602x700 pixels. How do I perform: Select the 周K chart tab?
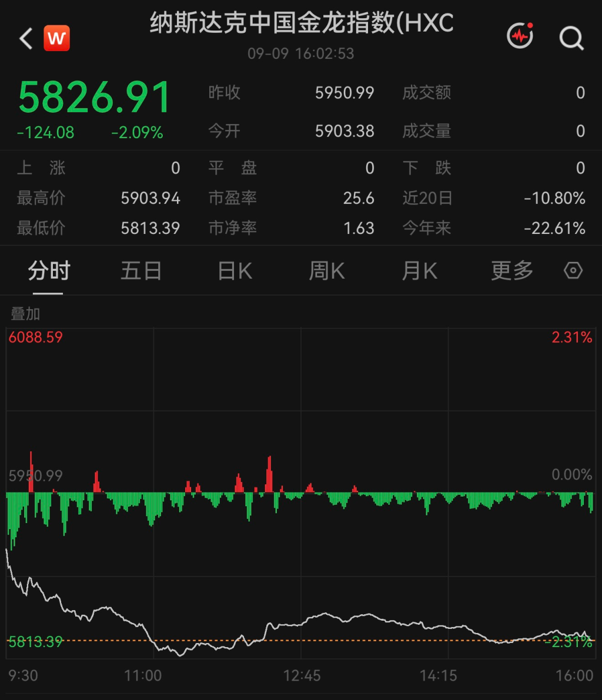point(327,270)
